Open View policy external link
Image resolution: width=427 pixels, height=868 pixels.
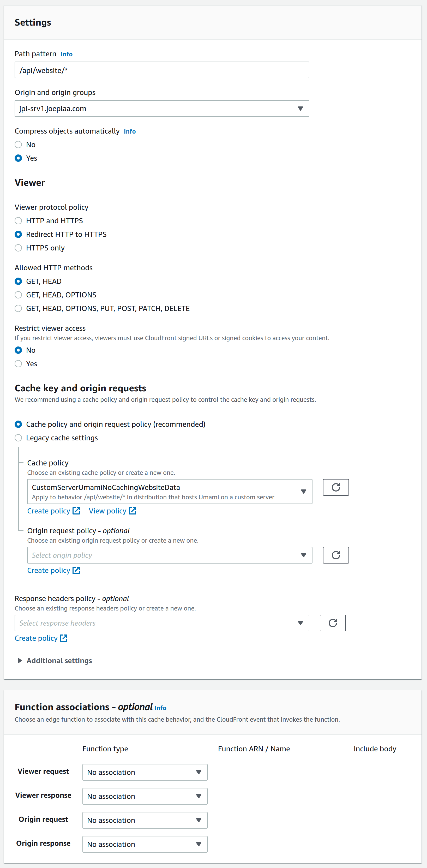coord(112,511)
